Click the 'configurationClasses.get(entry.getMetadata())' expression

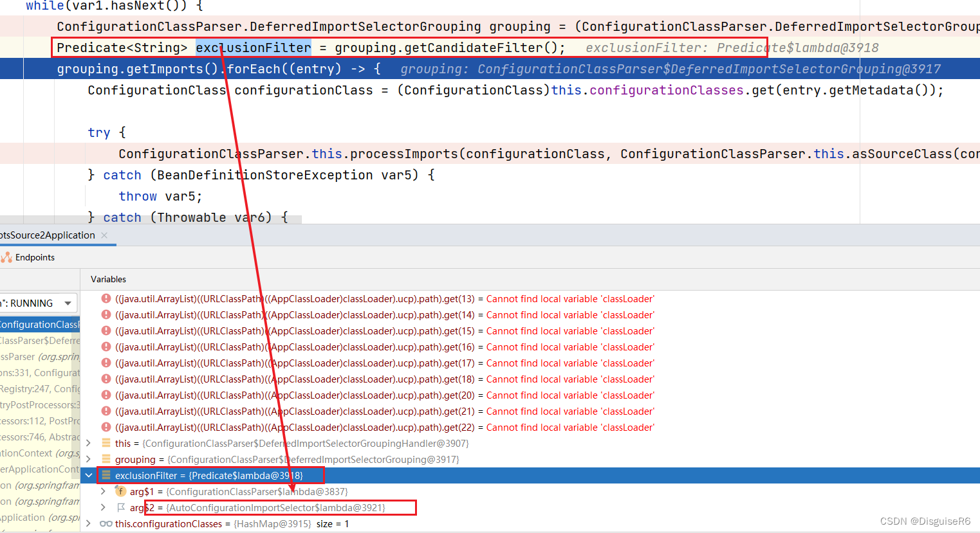[x=763, y=90]
